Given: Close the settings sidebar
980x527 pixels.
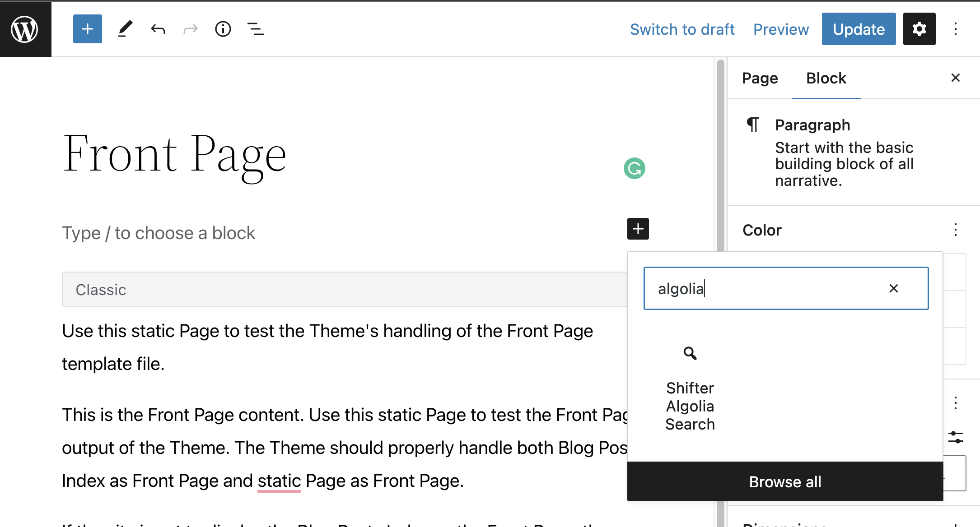Looking at the screenshot, I should click(956, 78).
